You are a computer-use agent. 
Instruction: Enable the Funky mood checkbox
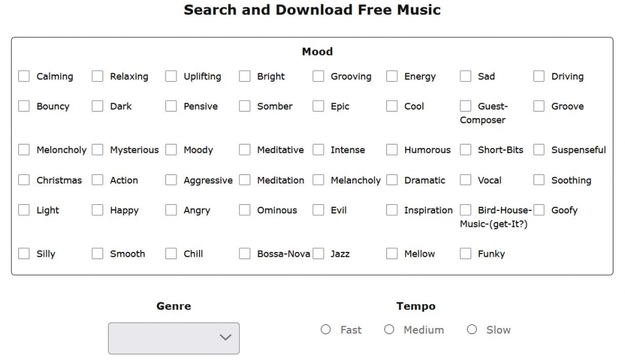(466, 254)
